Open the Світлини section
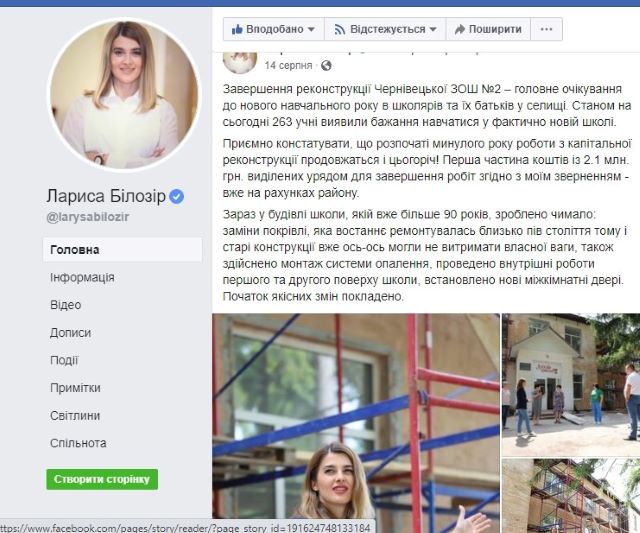The width and height of the screenshot is (640, 533). point(75,415)
